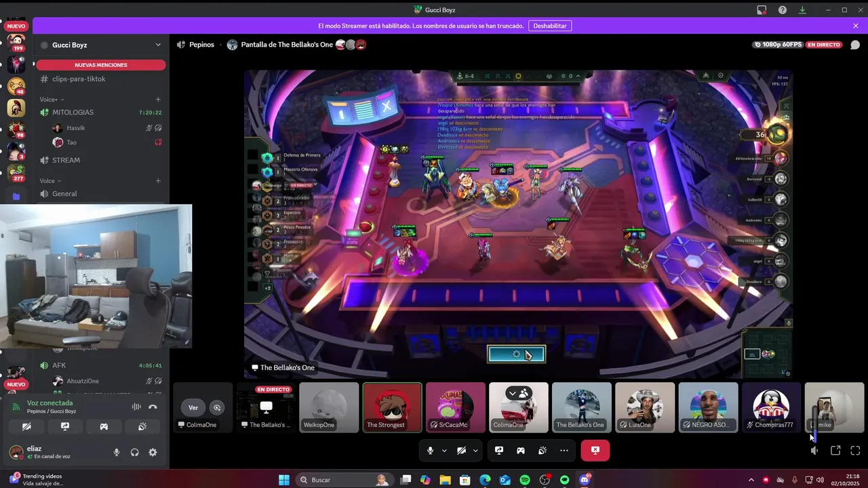Image resolution: width=868 pixels, height=488 pixels.
Task: Start an activity from call controls
Action: (521, 451)
